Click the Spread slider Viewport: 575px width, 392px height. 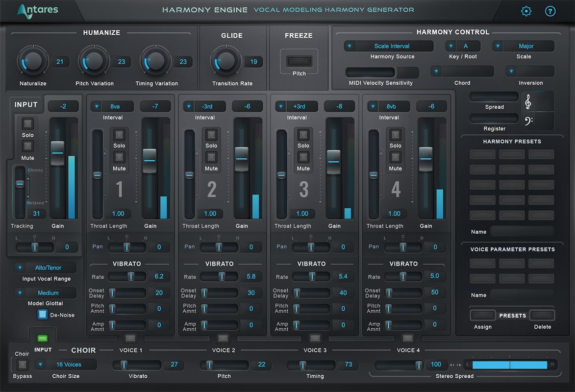(494, 97)
